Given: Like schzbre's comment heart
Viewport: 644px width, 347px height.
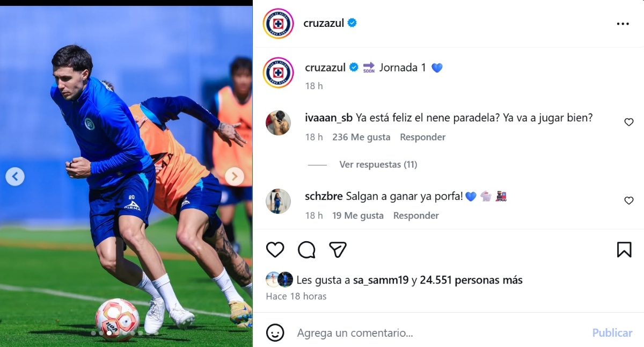Looking at the screenshot, I should 629,201.
